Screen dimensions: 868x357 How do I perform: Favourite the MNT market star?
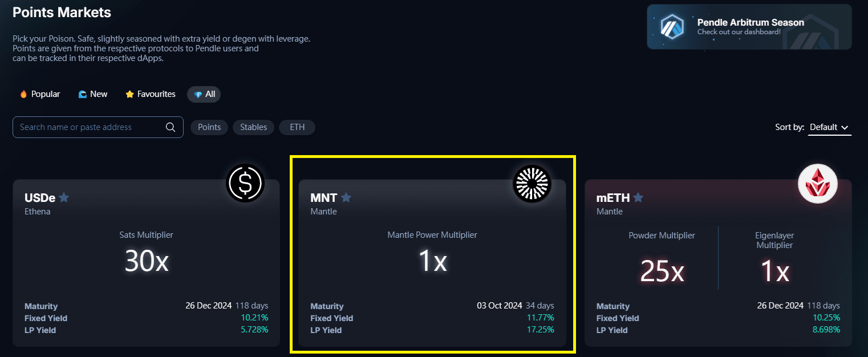[x=346, y=198]
